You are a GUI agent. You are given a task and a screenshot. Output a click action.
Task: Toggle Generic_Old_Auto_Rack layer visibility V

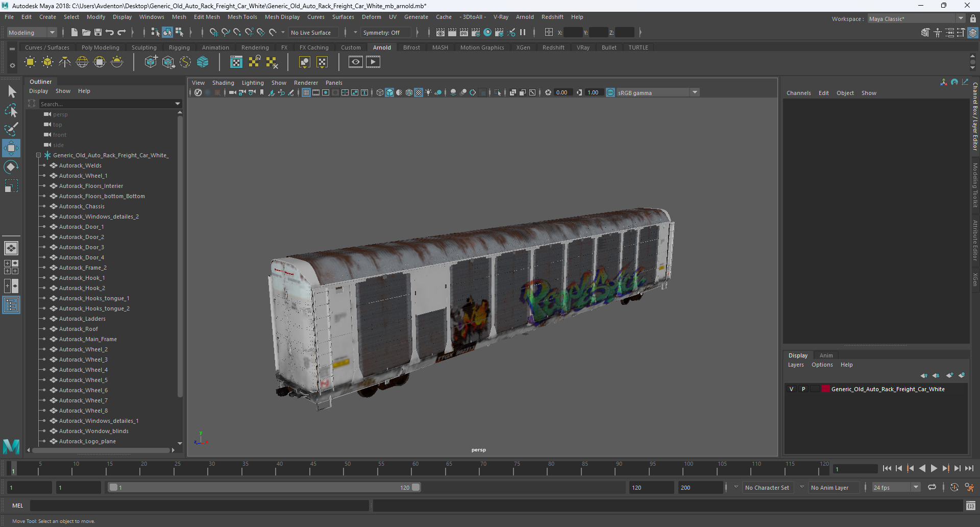click(792, 389)
